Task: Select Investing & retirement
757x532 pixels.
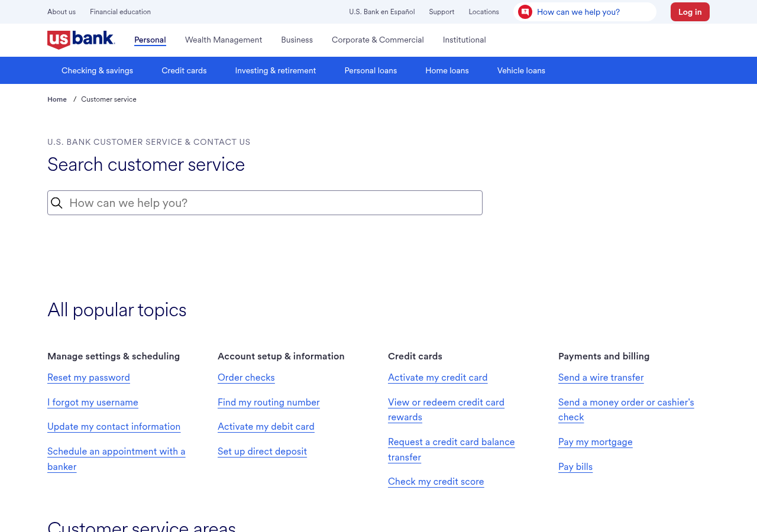Action: tap(275, 70)
